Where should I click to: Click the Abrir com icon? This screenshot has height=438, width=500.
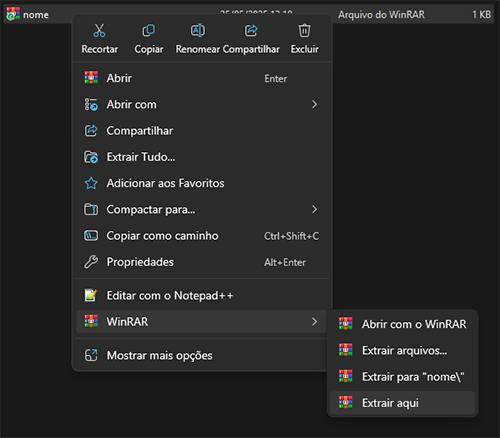[x=91, y=104]
